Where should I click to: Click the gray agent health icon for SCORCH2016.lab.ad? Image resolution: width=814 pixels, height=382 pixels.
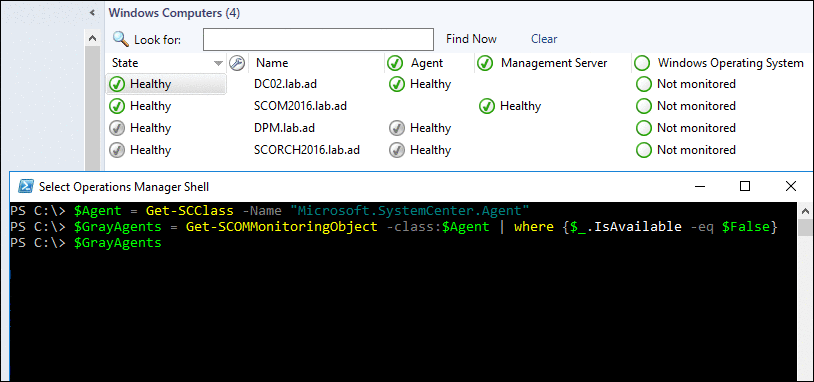point(397,150)
